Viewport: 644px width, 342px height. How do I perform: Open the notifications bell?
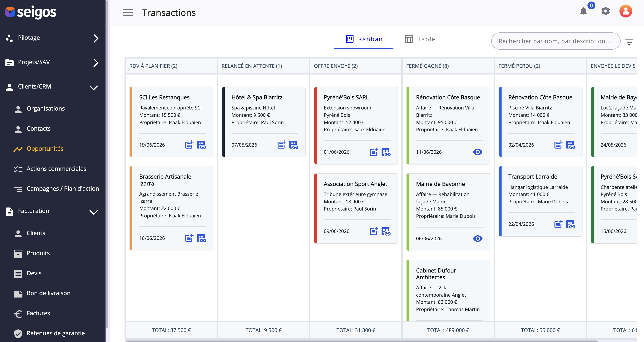click(584, 11)
